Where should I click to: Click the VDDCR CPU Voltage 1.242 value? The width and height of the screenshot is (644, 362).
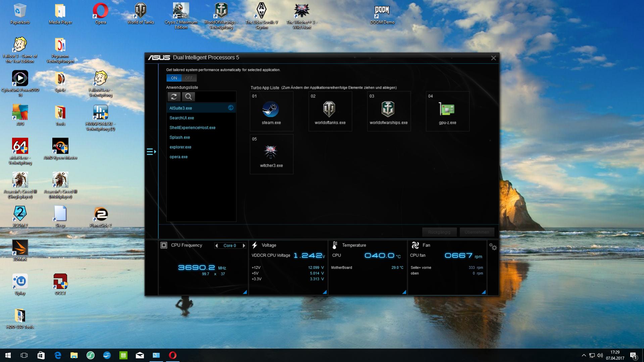click(x=309, y=256)
